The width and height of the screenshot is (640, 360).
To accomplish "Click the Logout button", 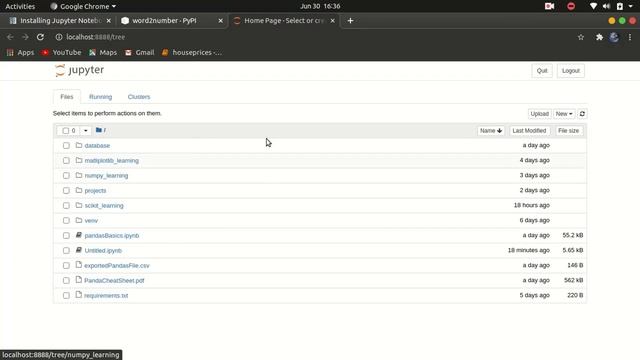I will click(x=571, y=71).
